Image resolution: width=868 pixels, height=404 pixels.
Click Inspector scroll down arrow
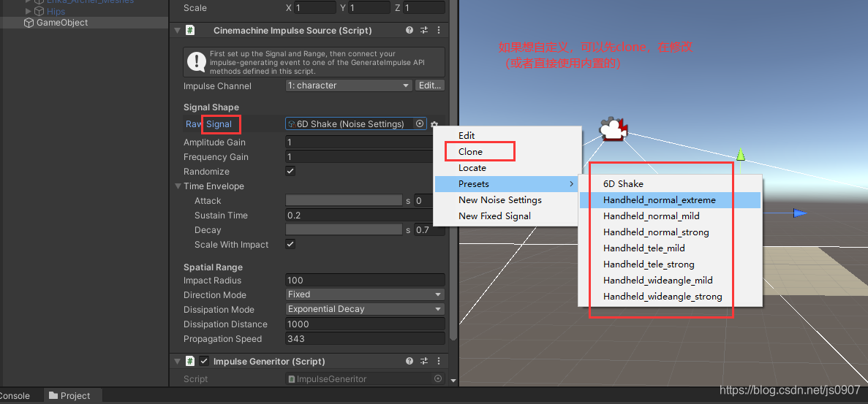453,380
